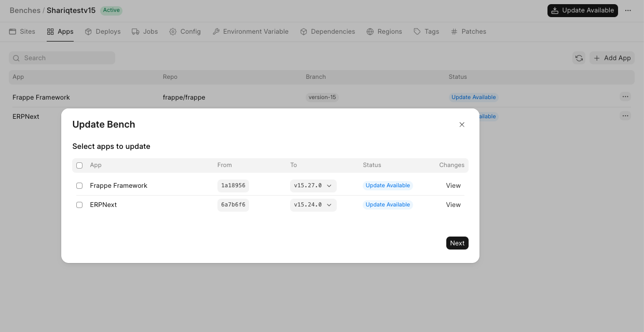Open the Patches tab

point(469,32)
